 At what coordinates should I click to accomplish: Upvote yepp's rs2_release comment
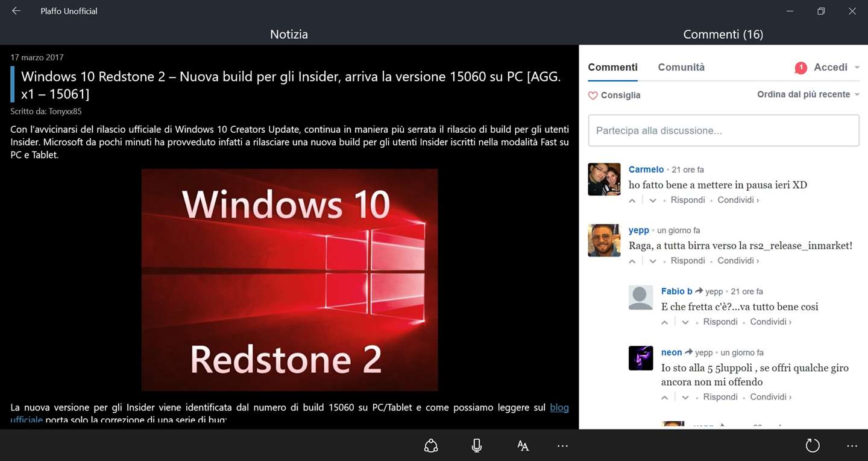(632, 261)
